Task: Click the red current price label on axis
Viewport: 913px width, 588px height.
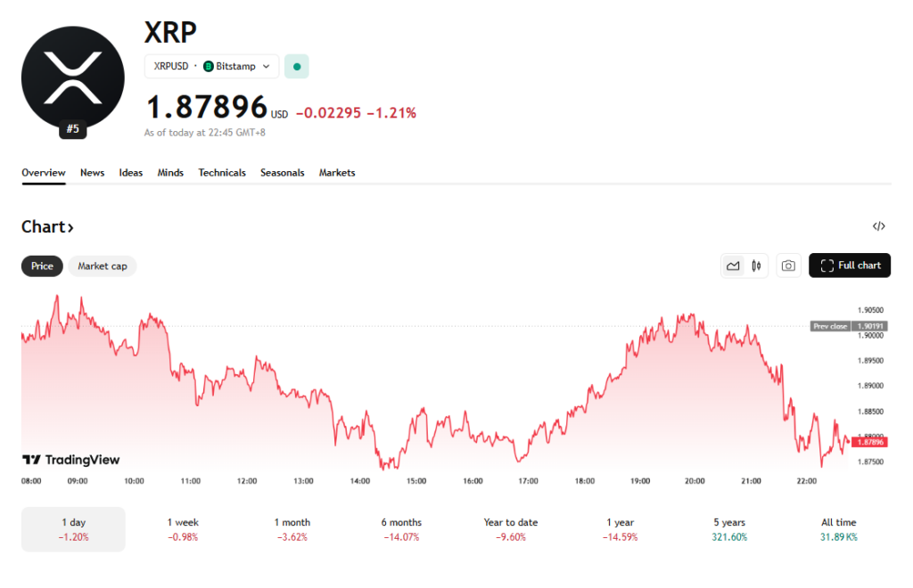Action: pyautogui.click(x=870, y=442)
